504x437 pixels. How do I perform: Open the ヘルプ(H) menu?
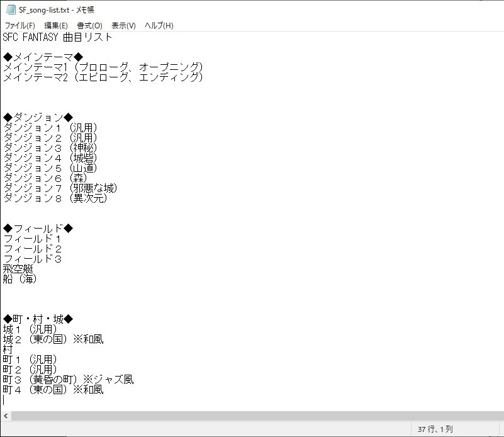click(159, 25)
